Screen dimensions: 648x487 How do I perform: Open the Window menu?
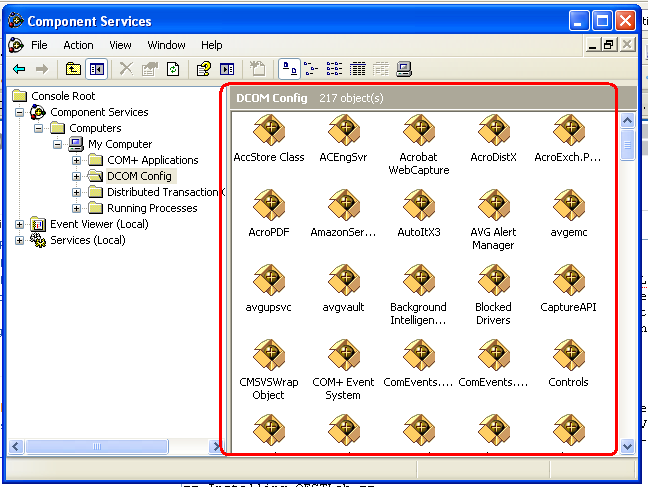coord(166,45)
